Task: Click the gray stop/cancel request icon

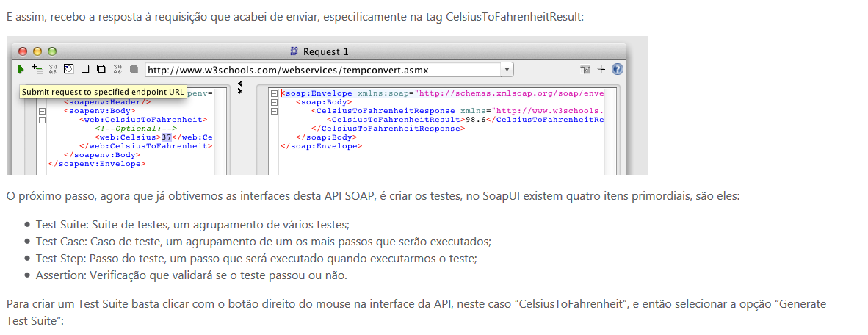Action: 134,69
